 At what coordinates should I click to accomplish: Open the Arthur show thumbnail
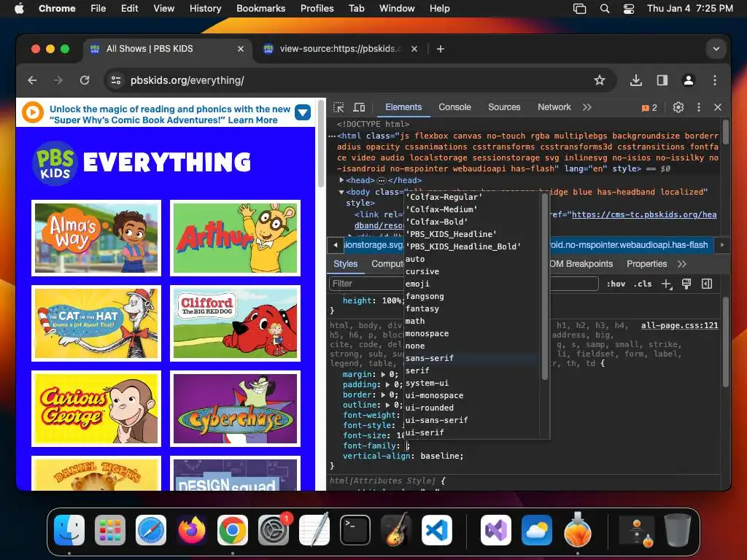(236, 238)
